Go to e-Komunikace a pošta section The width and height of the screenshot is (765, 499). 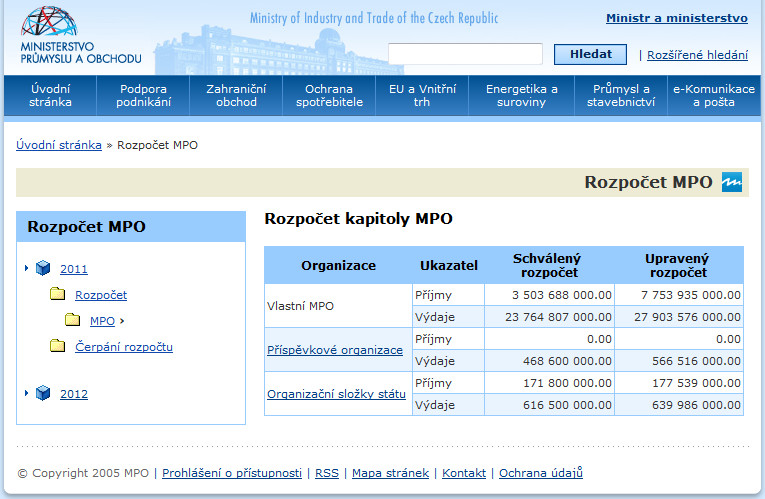coord(713,95)
